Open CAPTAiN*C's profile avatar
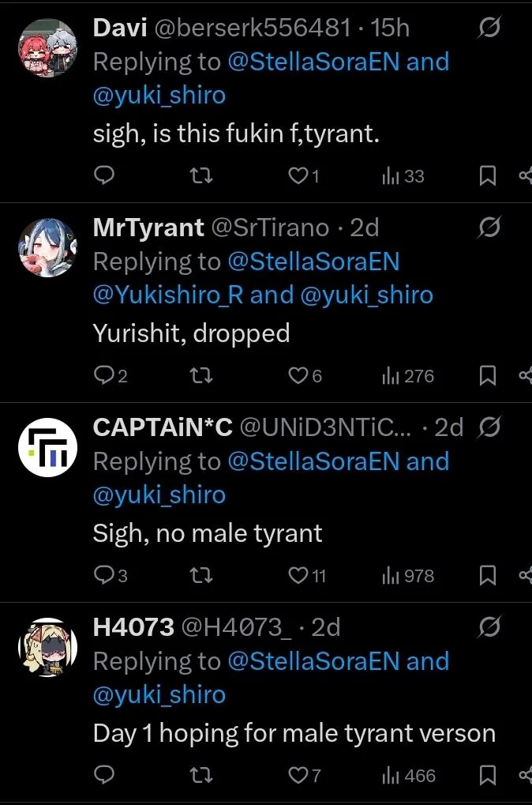Screen dimensions: 532x805 pyautogui.click(x=47, y=448)
